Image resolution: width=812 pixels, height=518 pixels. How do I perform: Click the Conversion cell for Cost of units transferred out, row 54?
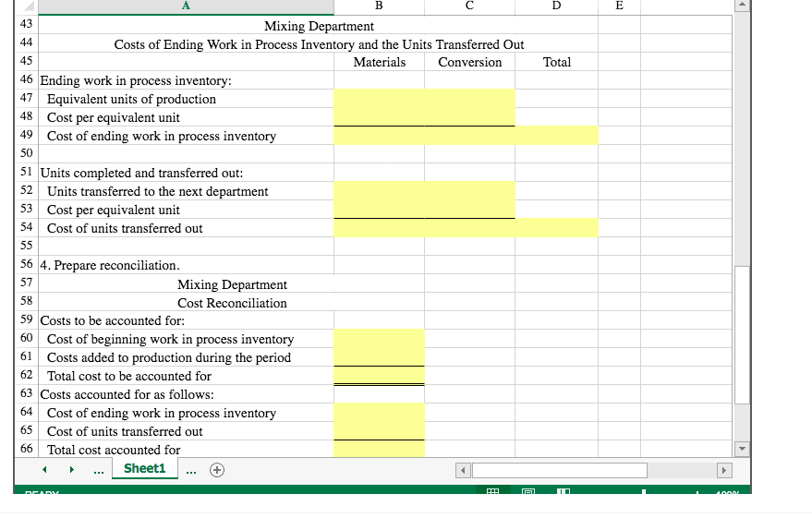tap(469, 228)
